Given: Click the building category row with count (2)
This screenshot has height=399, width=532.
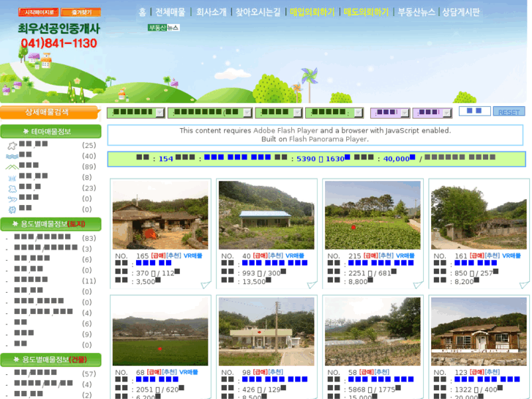Looking at the screenshot, I should 51,395.
